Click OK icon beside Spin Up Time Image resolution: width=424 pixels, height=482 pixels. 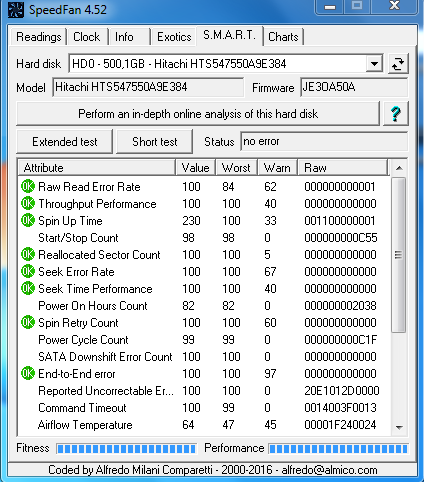[x=28, y=220]
